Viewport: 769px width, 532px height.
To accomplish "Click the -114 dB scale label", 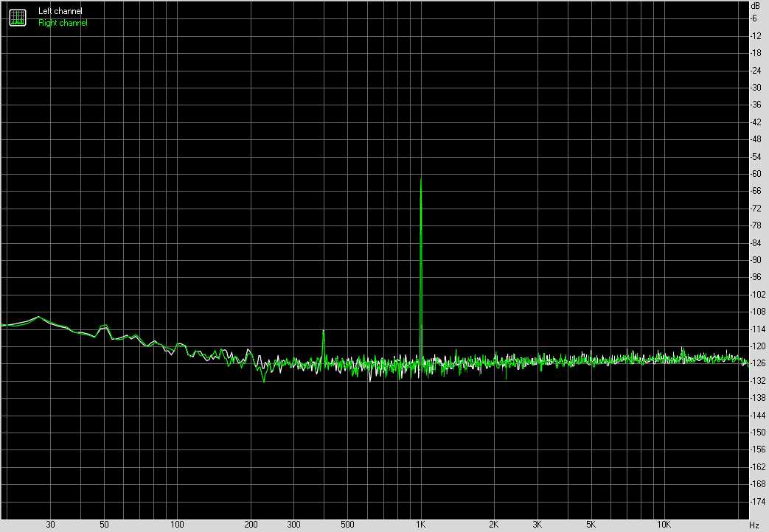I will click(758, 329).
